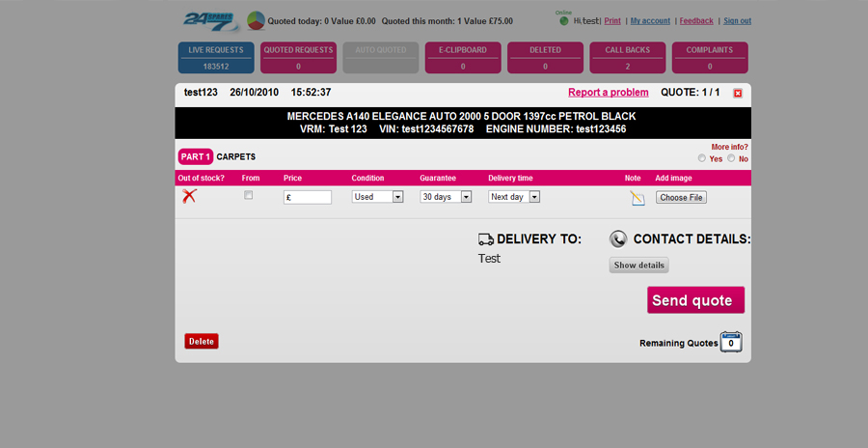This screenshot has width=868, height=448.
Task: Click the Remaining Quotes label
Action: 679,343
